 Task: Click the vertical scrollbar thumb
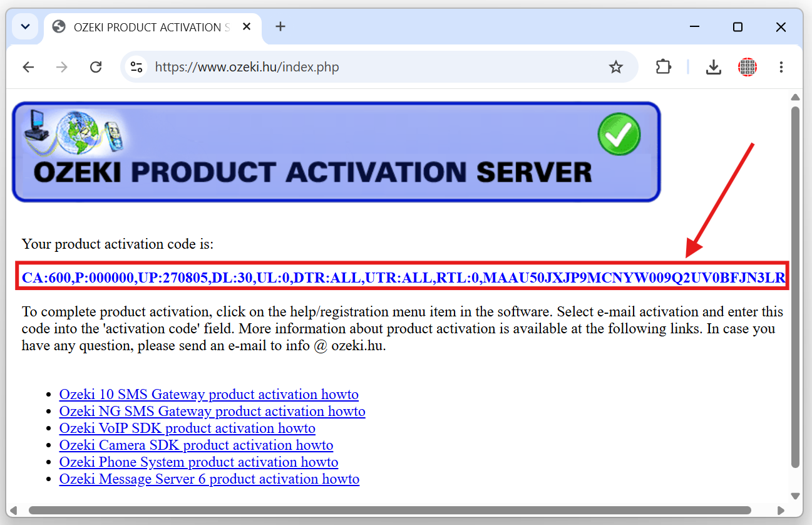coord(795,287)
